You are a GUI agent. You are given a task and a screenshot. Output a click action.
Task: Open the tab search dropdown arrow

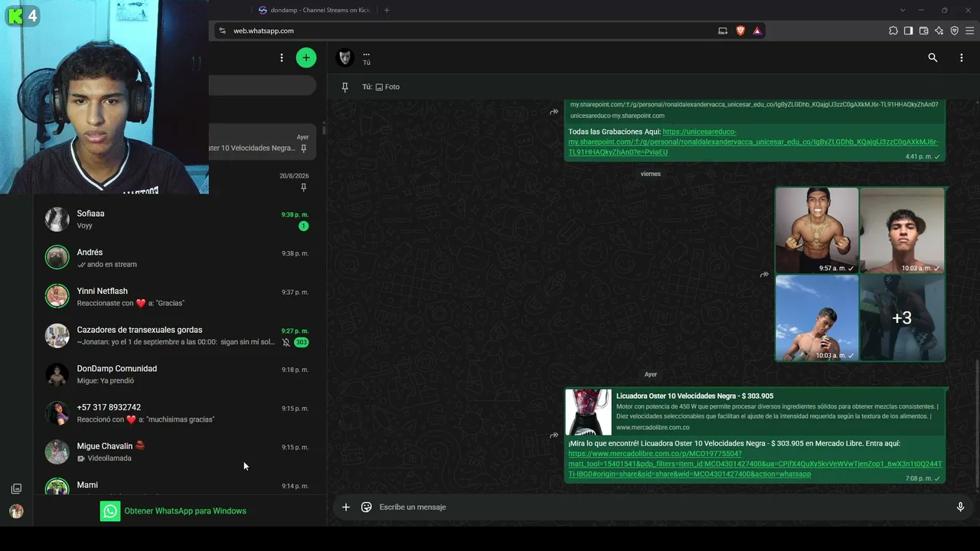[903, 10]
